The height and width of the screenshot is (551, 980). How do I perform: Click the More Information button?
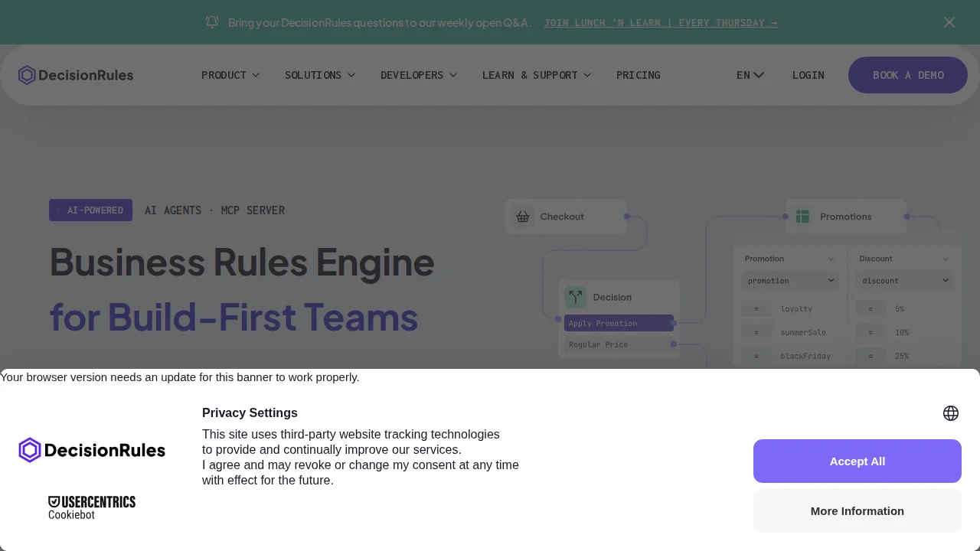pyautogui.click(x=857, y=510)
